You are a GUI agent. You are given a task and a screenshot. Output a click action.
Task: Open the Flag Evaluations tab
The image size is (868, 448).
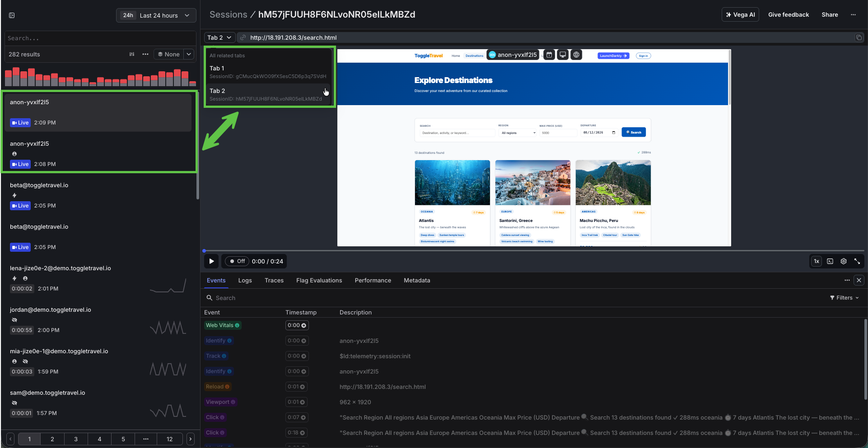tap(319, 280)
